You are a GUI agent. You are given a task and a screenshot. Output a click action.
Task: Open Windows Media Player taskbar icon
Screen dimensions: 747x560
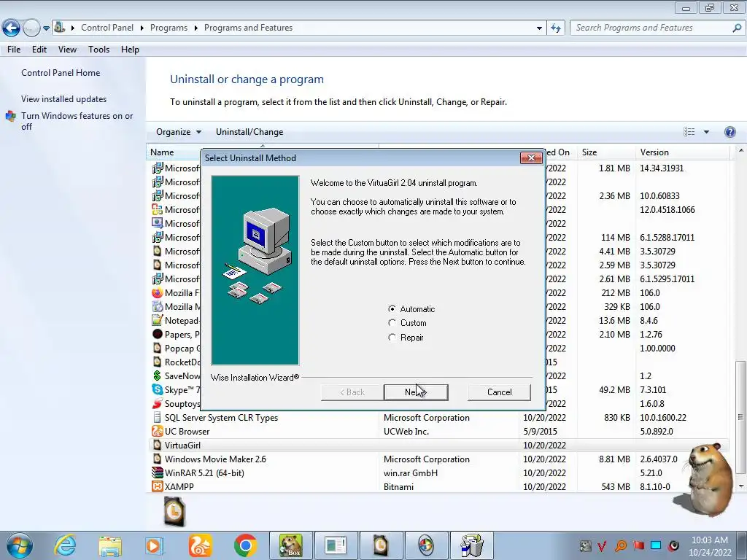point(154,545)
